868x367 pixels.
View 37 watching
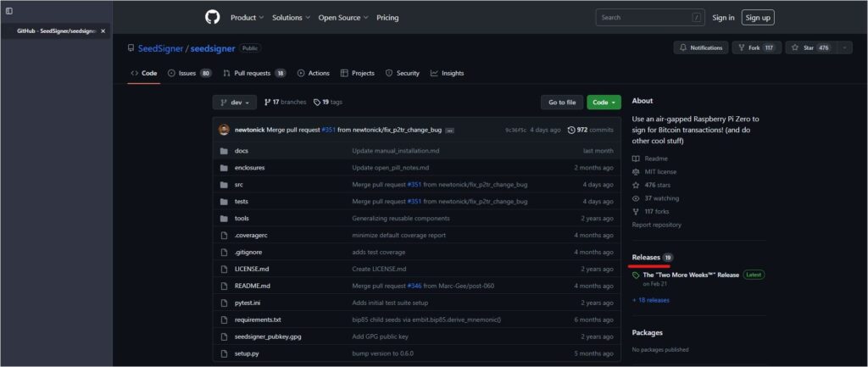[655, 198]
